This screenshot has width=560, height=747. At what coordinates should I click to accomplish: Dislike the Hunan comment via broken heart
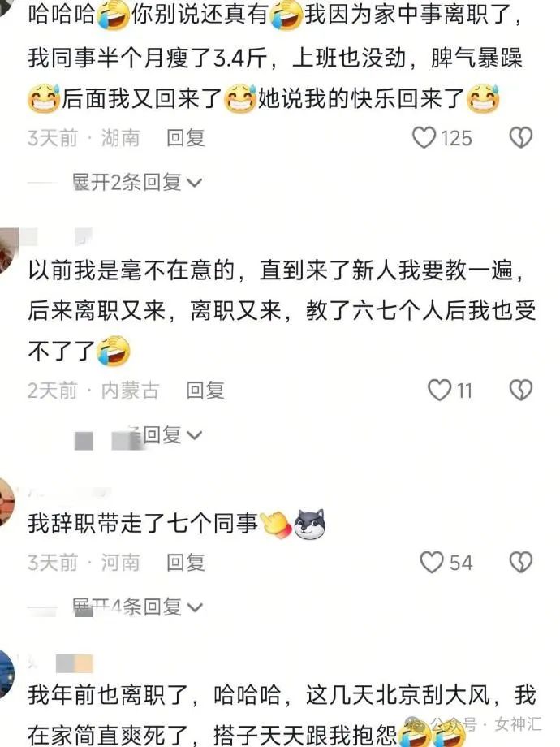[x=521, y=138]
